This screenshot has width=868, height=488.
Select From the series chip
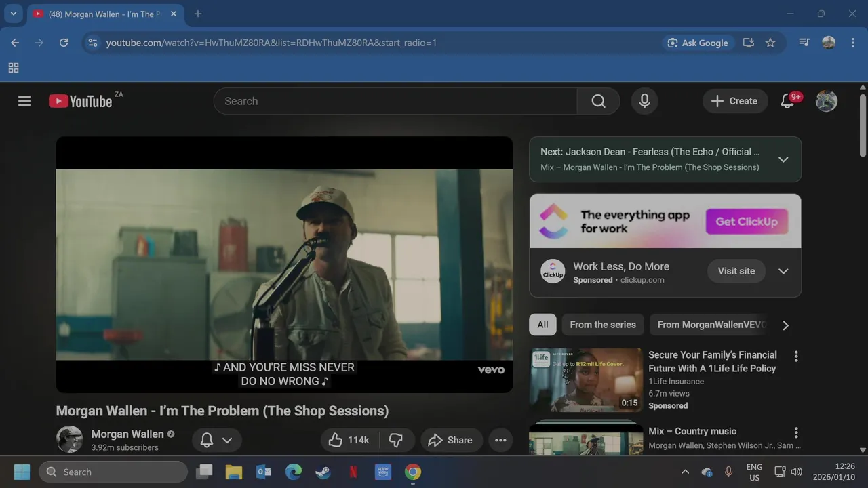click(x=603, y=325)
